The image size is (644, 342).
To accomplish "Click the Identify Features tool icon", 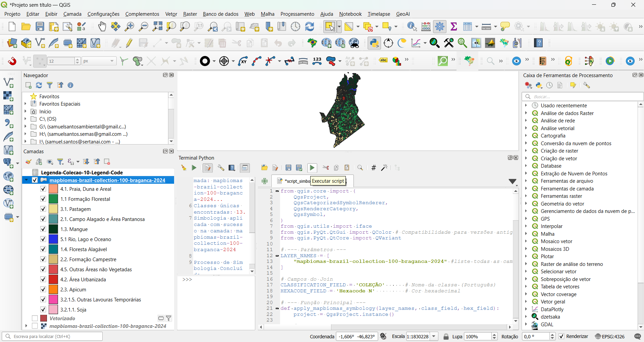I will [x=412, y=26].
